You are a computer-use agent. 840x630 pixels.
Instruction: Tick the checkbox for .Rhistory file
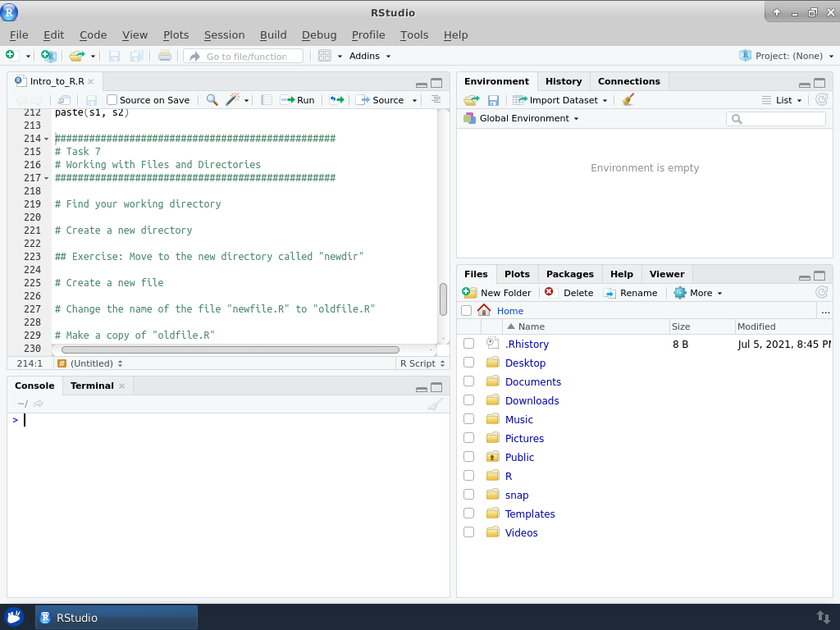tap(468, 344)
